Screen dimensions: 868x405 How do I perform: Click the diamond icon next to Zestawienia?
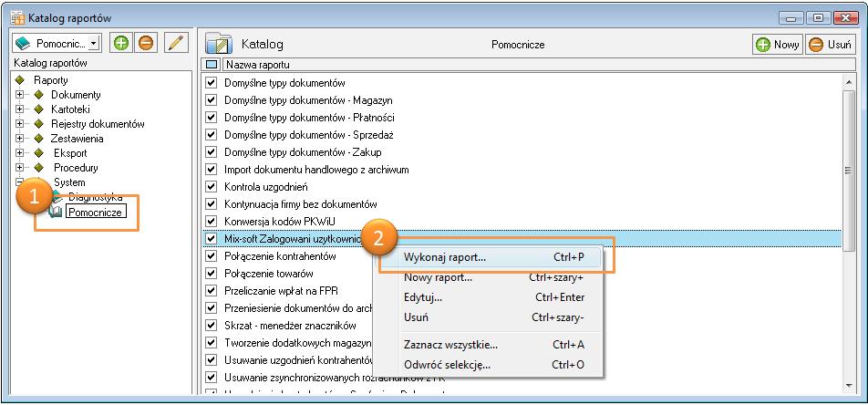point(38,139)
